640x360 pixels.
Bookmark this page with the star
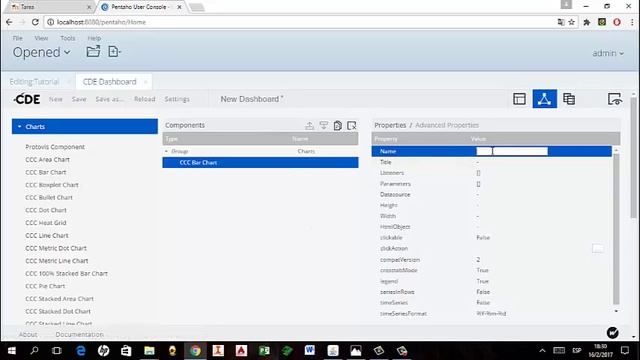pyautogui.click(x=571, y=22)
